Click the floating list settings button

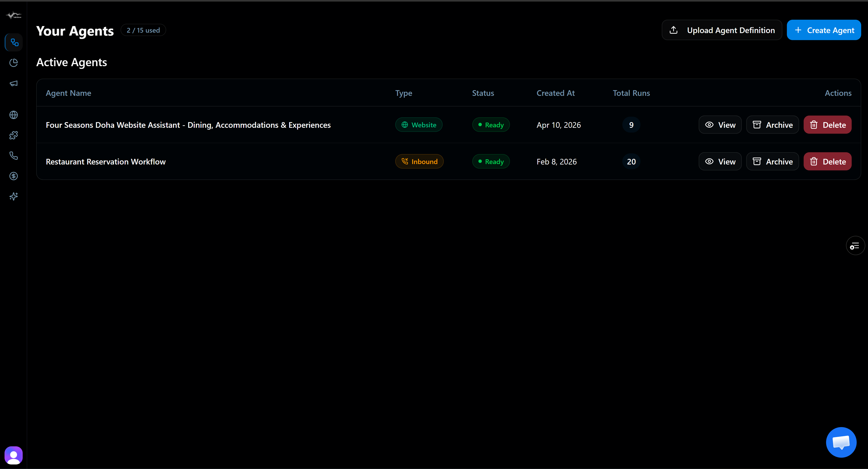(855, 246)
